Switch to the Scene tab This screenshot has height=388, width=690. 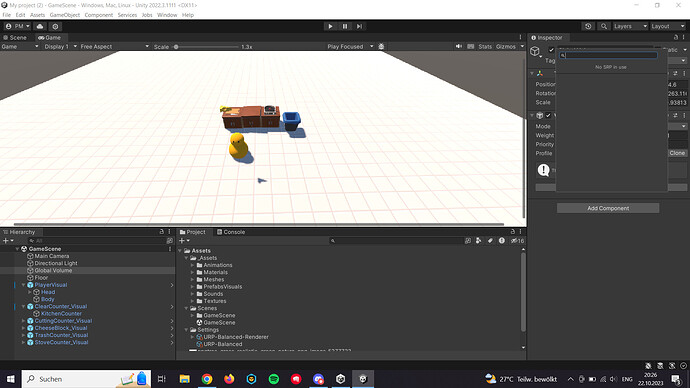click(15, 37)
